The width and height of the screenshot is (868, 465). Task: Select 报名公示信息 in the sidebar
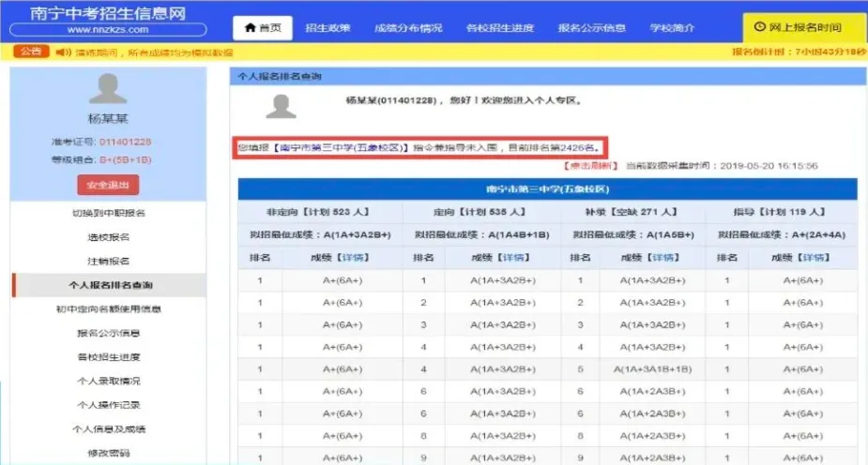[x=109, y=333]
